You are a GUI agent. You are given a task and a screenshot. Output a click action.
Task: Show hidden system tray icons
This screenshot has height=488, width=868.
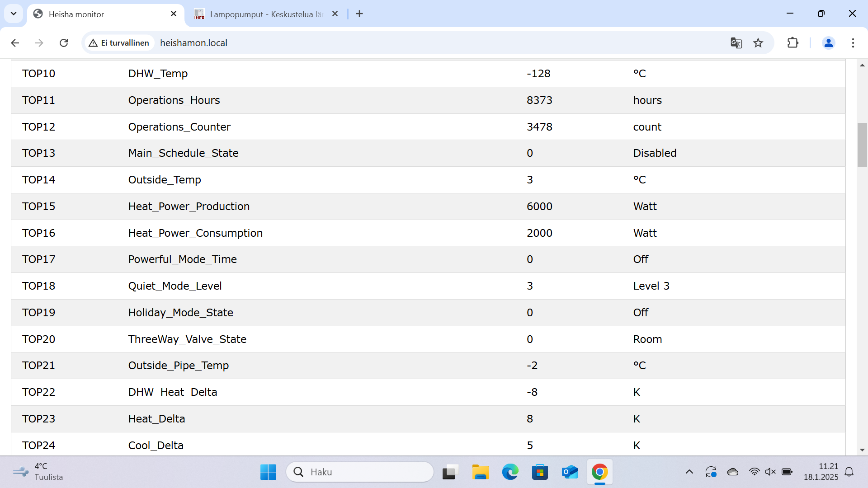click(689, 472)
